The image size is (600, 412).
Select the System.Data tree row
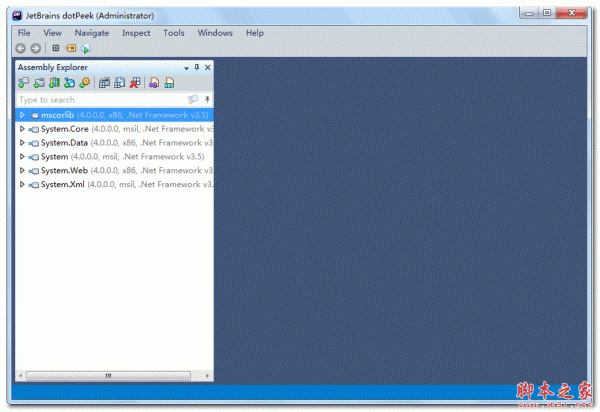(114, 143)
